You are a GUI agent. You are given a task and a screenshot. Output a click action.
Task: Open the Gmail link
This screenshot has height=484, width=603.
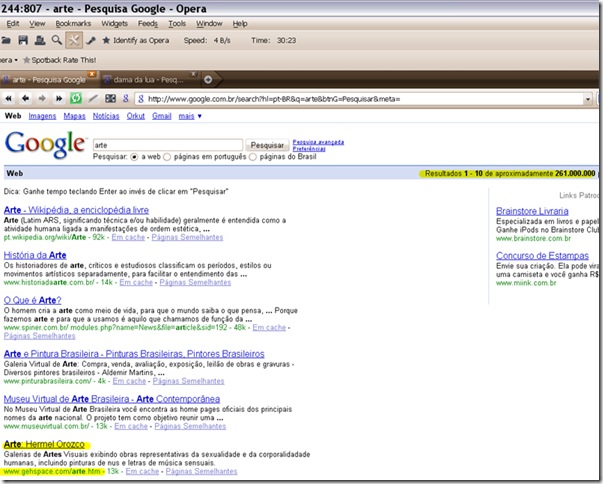click(162, 116)
